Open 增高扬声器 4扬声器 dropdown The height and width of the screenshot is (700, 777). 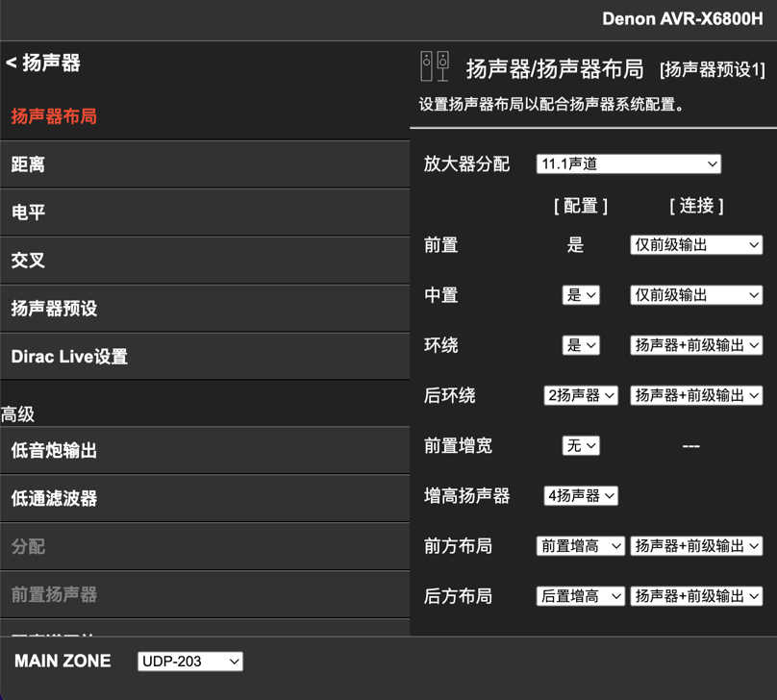[x=581, y=496]
